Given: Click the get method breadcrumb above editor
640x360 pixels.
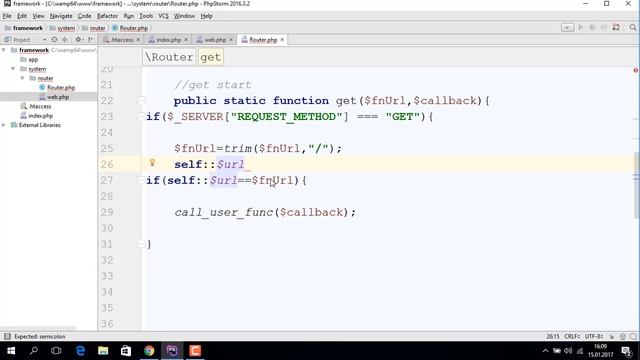Looking at the screenshot, I should 211,57.
